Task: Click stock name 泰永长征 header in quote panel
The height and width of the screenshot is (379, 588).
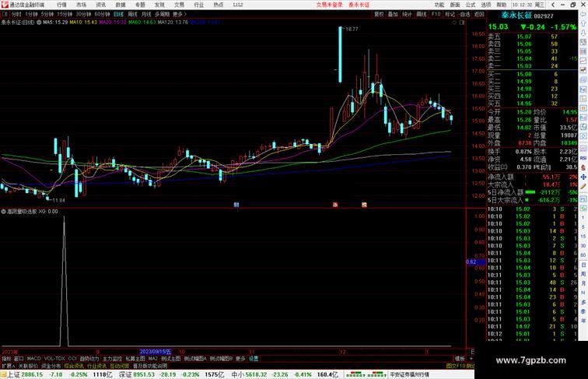Action: pyautogui.click(x=516, y=16)
